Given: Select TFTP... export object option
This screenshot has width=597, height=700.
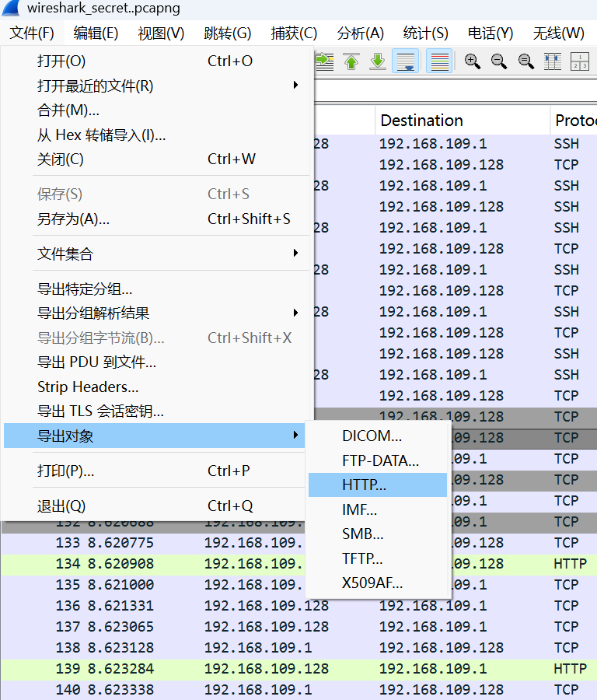Looking at the screenshot, I should (378, 558).
